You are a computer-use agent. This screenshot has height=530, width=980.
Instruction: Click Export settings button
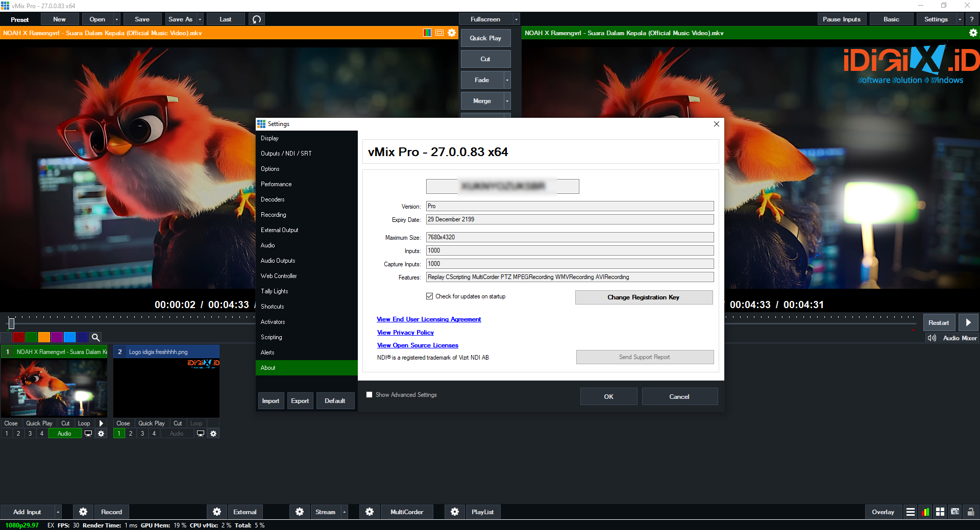[x=300, y=401]
